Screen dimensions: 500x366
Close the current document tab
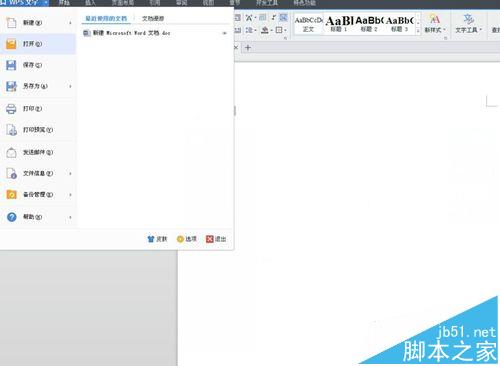(x=236, y=48)
